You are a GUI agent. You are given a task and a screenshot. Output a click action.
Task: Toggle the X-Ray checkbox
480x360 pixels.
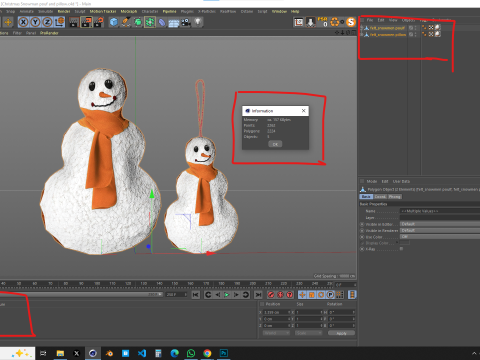[401, 249]
